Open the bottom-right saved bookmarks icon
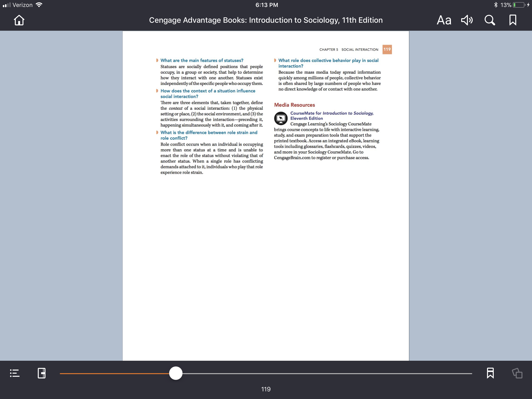This screenshot has height=399, width=532. (x=490, y=373)
